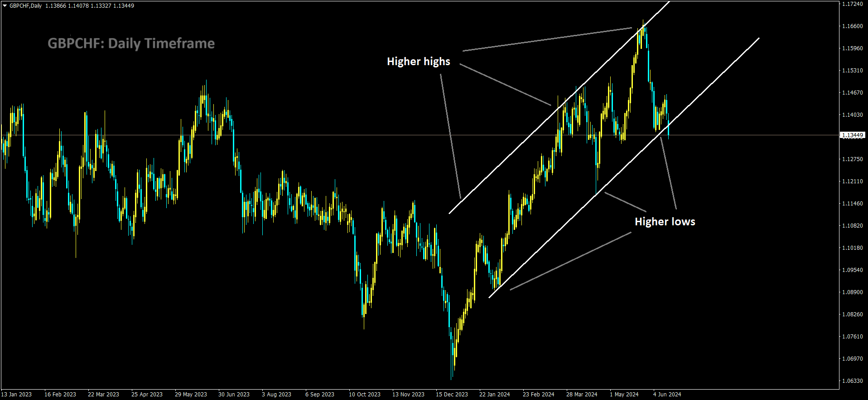The height and width of the screenshot is (400, 868).
Task: Click price level 1.06330 on the price axis
Action: (852, 381)
